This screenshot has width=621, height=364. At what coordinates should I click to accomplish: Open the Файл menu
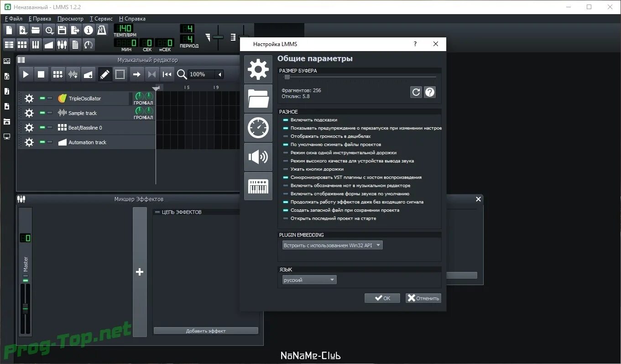click(14, 19)
